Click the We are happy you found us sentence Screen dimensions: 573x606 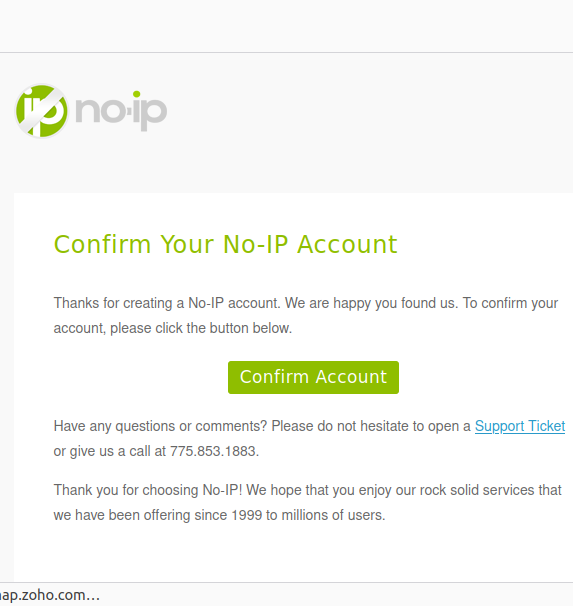[371, 303]
